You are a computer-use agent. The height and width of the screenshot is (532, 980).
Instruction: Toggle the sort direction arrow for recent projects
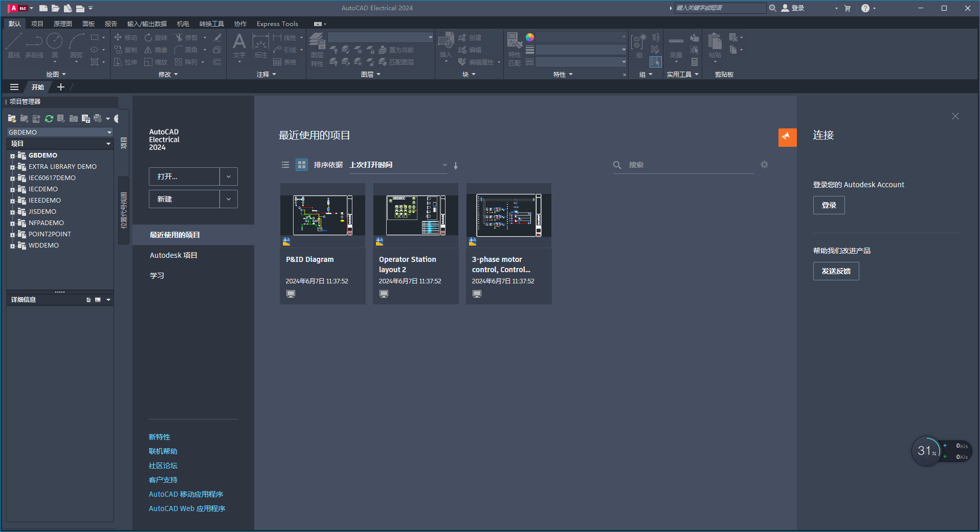tap(455, 166)
